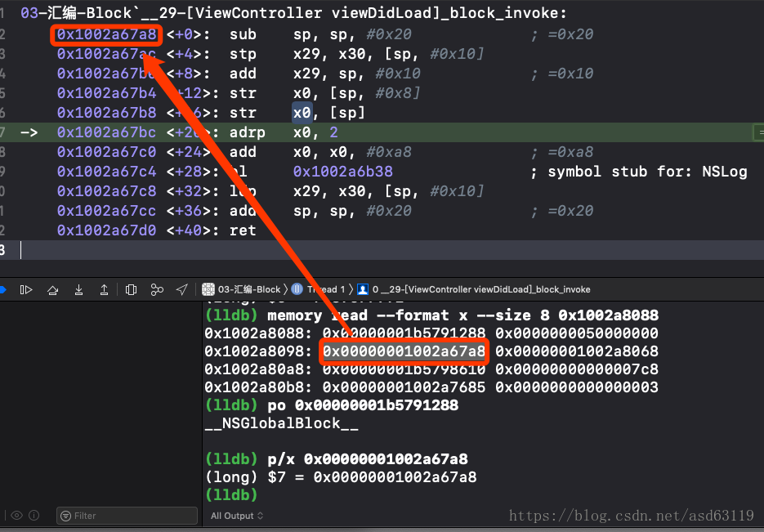The image size is (764, 532).
Task: Click the Step Into debug icon
Action: point(78,290)
